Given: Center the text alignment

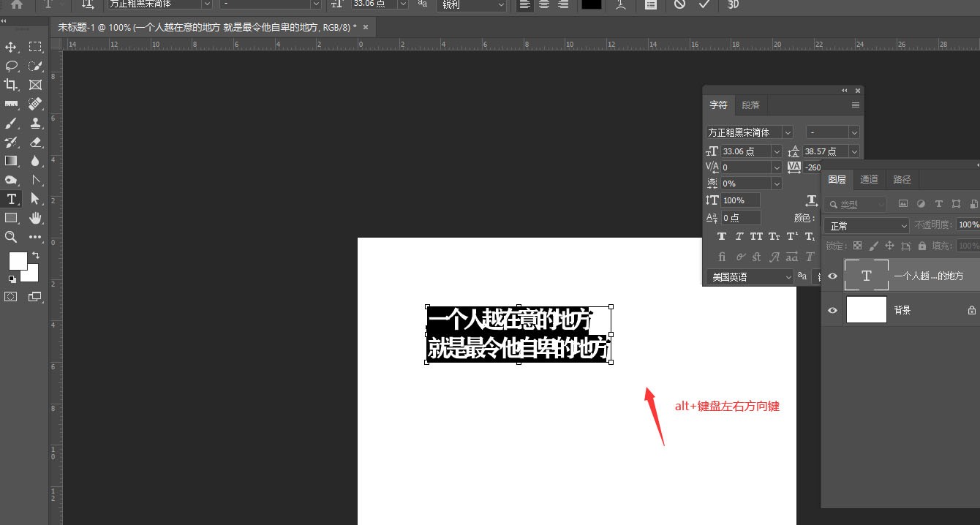Looking at the screenshot, I should (x=543, y=4).
